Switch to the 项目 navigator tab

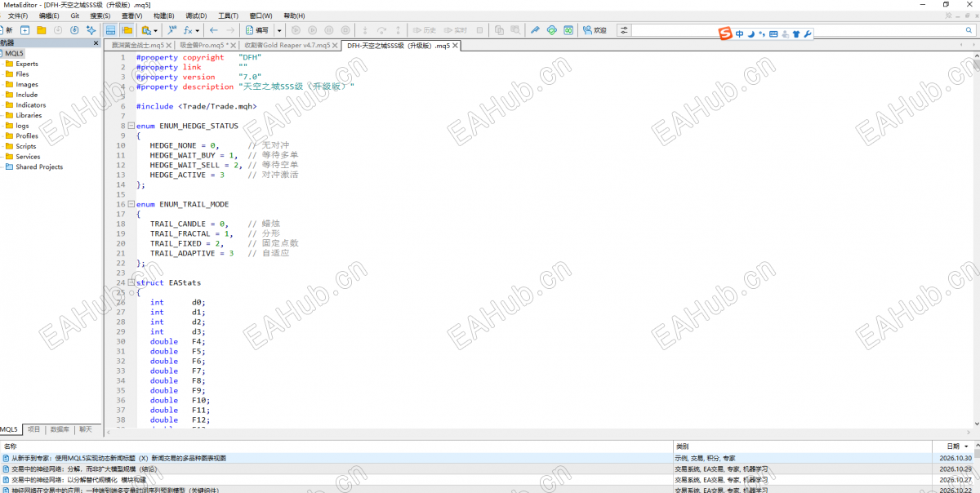33,429
